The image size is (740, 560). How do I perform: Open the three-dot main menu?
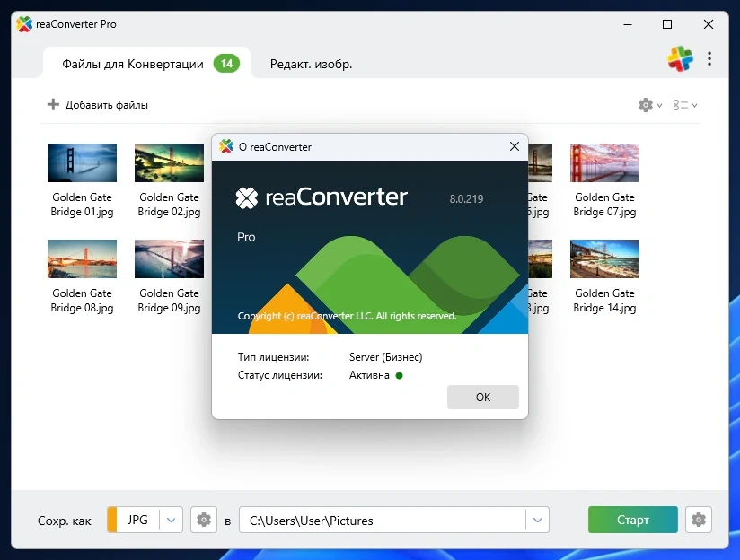709,58
